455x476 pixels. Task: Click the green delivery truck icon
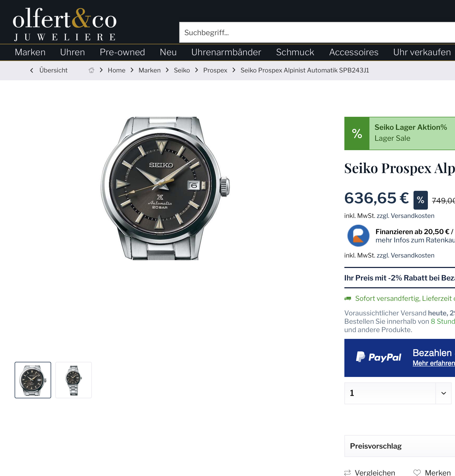(348, 298)
